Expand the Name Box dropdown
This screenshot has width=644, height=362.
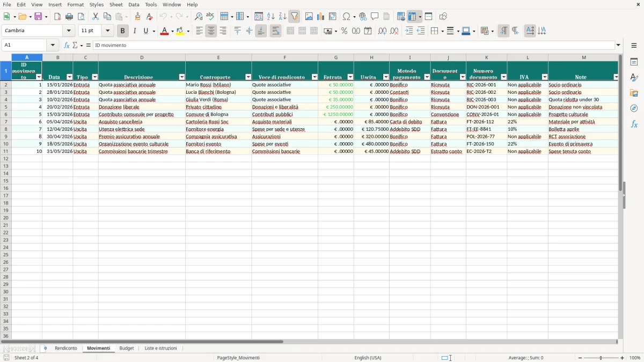pos(53,45)
